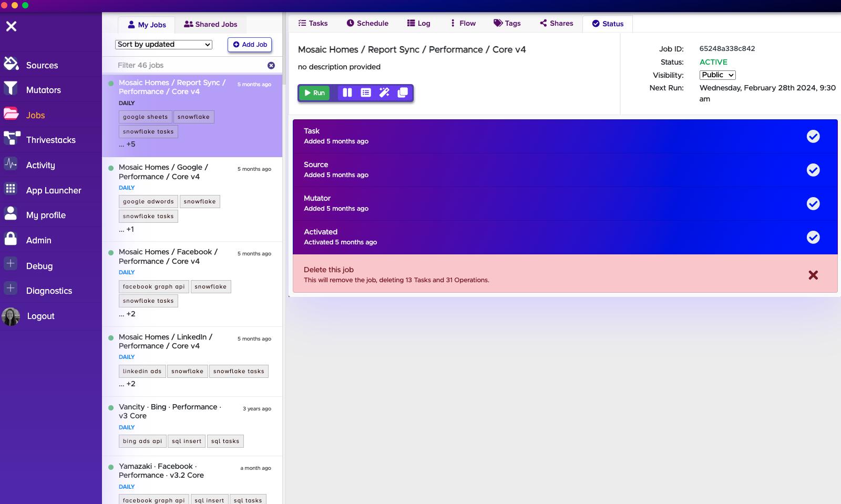
Task: Select the Mosaic Homes / LinkedIn job
Action: [166, 342]
